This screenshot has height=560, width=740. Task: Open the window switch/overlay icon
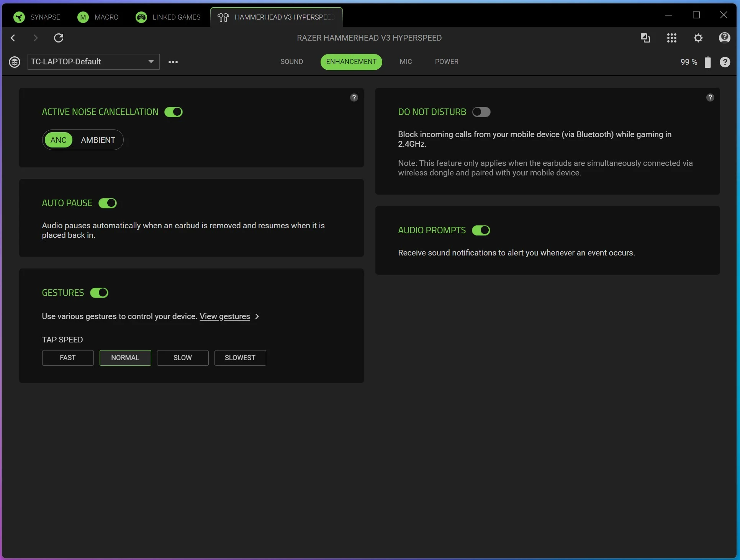(x=645, y=38)
